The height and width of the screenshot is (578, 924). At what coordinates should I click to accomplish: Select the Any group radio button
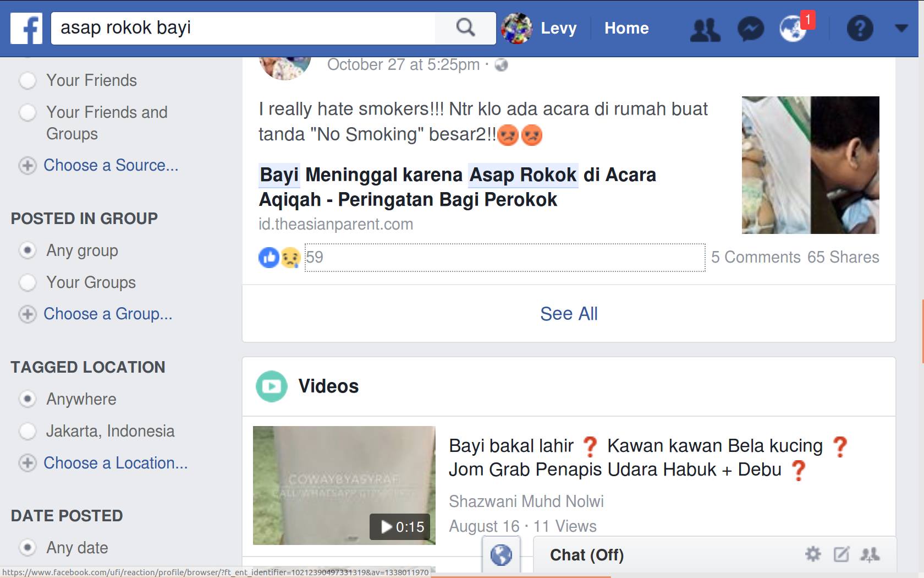[x=28, y=250]
